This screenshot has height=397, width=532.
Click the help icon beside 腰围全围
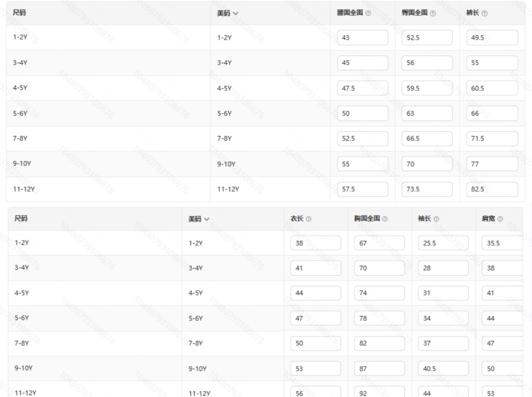368,13
